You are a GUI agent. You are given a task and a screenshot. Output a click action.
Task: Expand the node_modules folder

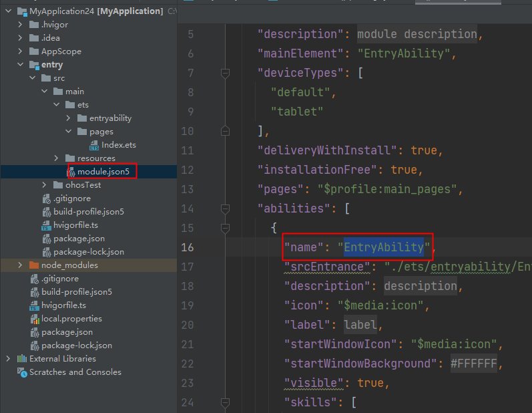(x=20, y=265)
